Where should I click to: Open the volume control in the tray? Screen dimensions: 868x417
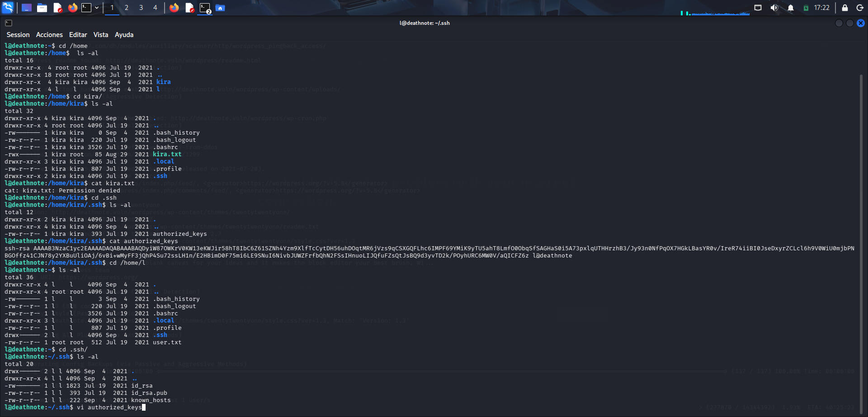pyautogui.click(x=774, y=8)
